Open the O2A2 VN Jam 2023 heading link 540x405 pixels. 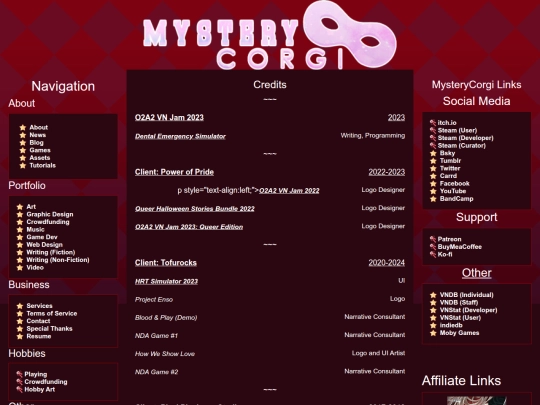click(x=169, y=117)
